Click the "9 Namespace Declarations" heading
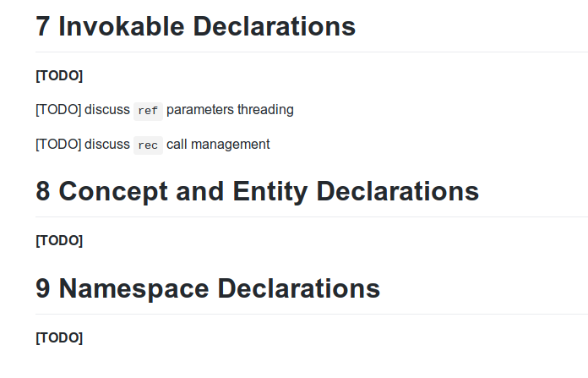The image size is (588, 378). (x=208, y=288)
